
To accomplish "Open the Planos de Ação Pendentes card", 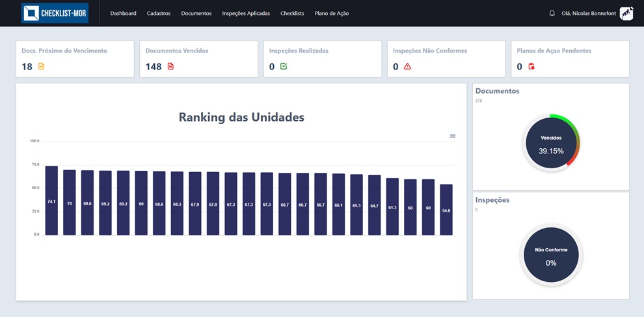I will coord(570,59).
